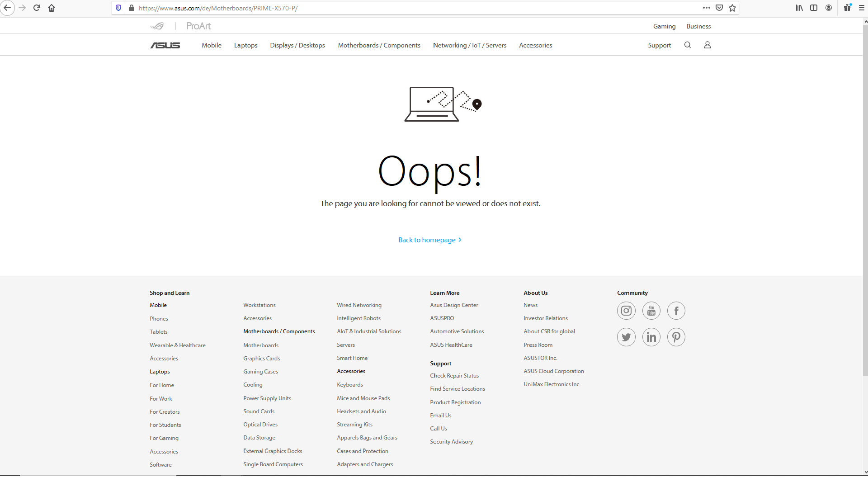Open footer Asus Design Center link
Screen dimensions: 868x482
(x=454, y=305)
